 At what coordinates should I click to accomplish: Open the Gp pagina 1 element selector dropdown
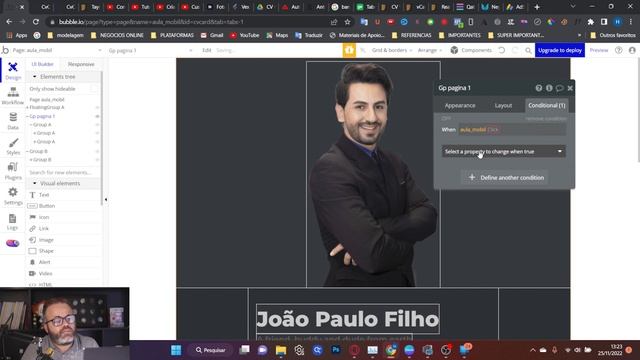(x=150, y=50)
